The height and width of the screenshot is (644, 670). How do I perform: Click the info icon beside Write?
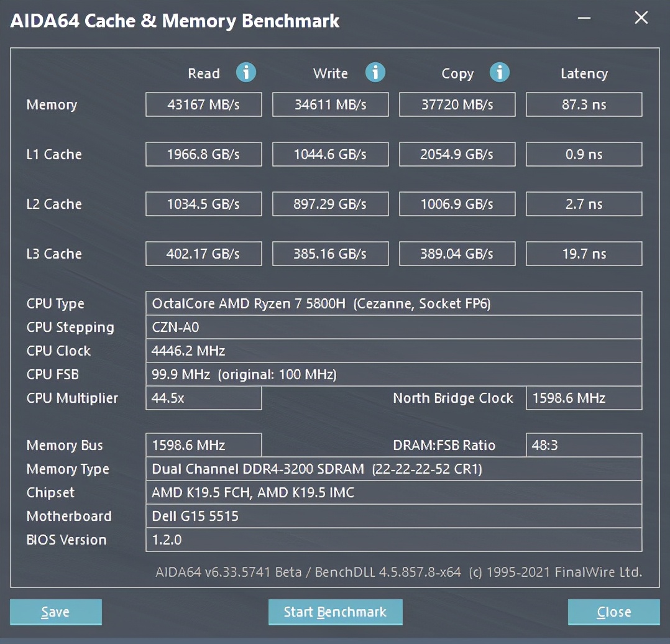pos(375,73)
